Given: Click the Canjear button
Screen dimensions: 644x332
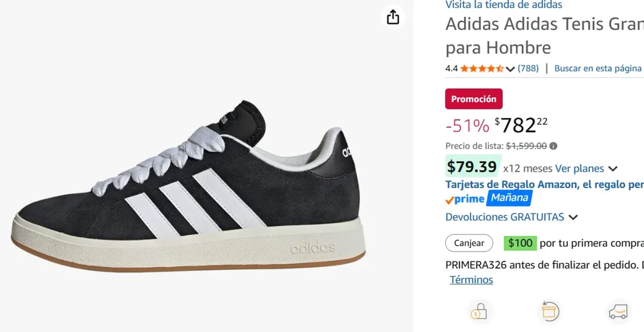Looking at the screenshot, I should click(469, 243).
